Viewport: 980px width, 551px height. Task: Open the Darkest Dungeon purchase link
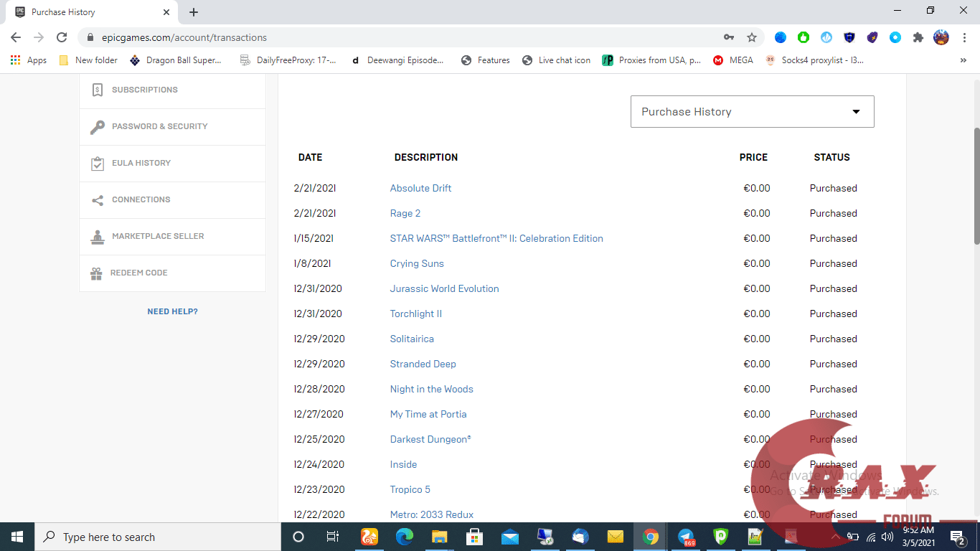point(430,439)
